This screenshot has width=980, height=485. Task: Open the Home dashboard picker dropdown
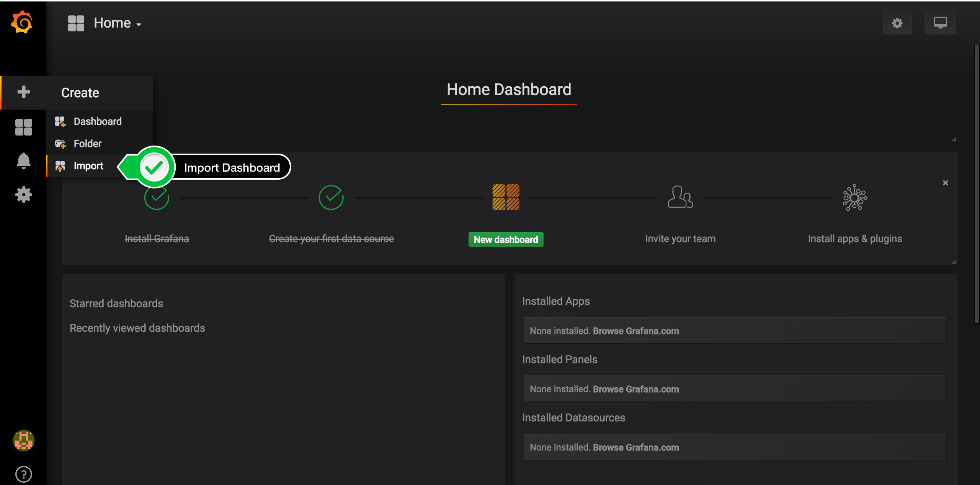(x=118, y=23)
